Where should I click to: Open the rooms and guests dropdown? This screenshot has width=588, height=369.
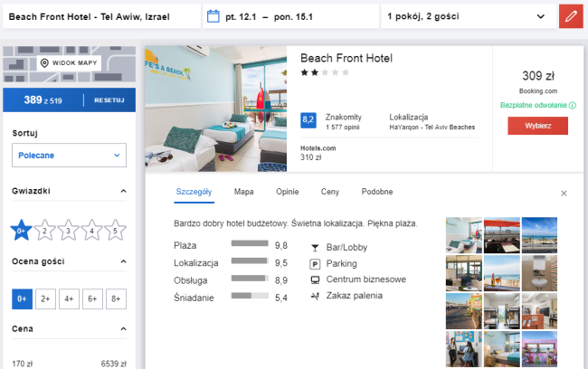click(x=466, y=16)
